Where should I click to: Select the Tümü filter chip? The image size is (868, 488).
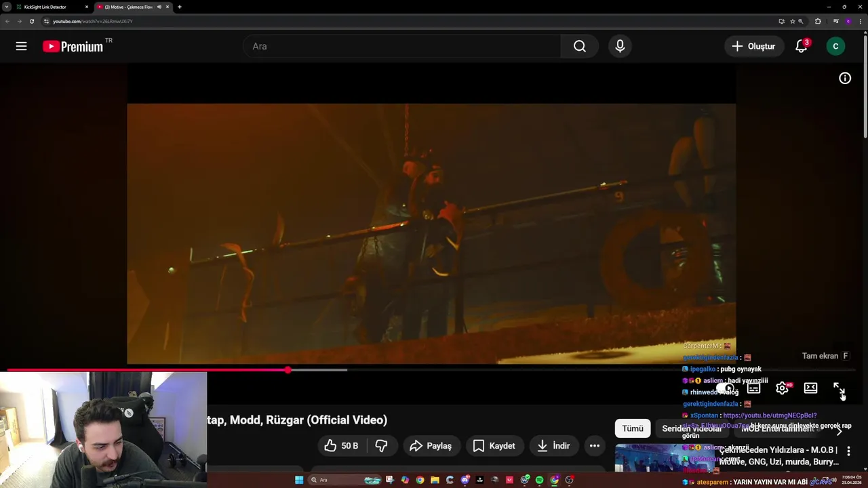click(x=633, y=428)
